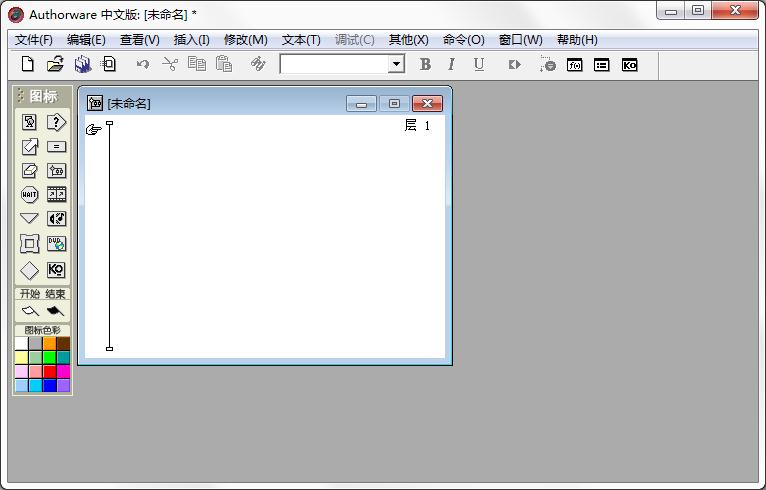The image size is (766, 490).
Task: Select the Navigate triangle icon
Action: coord(29,218)
